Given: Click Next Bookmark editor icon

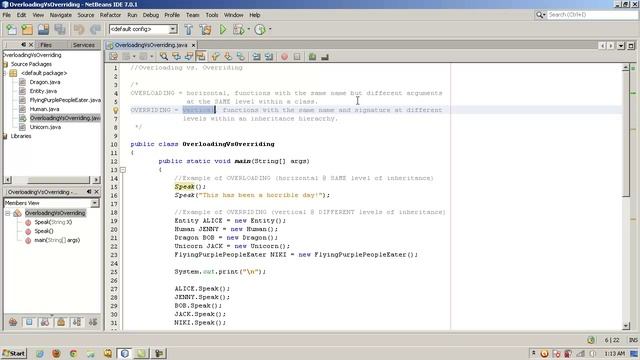Looking at the screenshot, I should (x=228, y=57).
